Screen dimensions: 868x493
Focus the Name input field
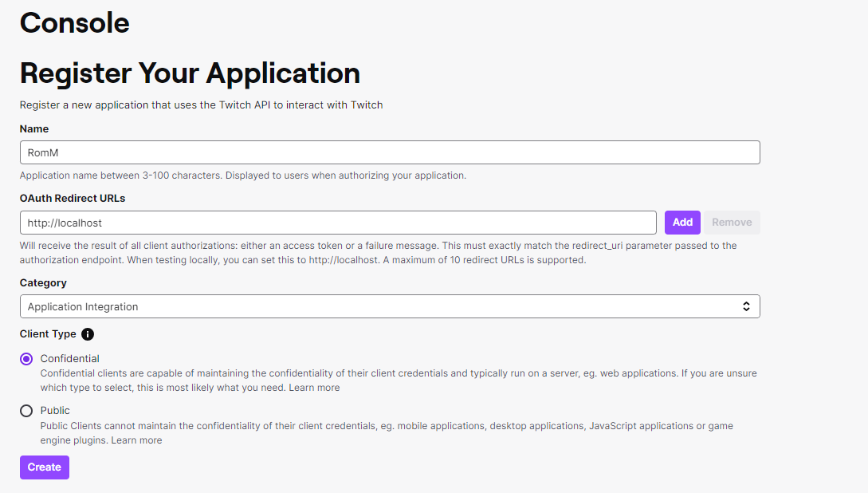point(390,152)
